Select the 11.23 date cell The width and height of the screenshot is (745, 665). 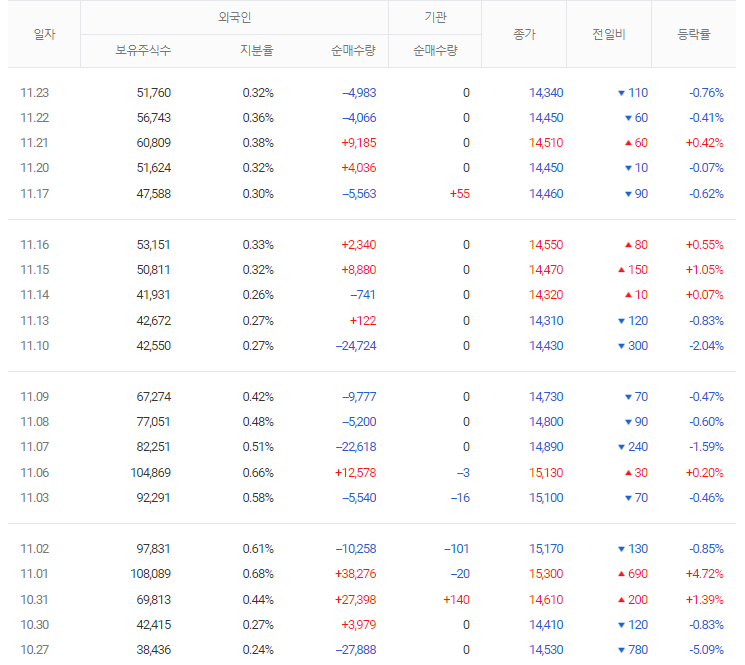35,93
